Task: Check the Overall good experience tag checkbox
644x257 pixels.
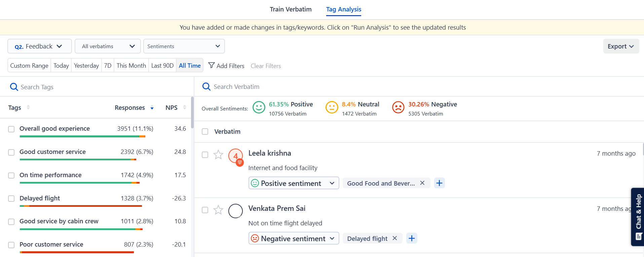Action: pyautogui.click(x=11, y=129)
